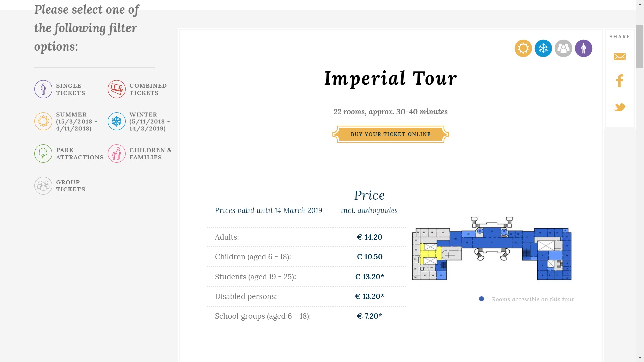Select the Group Tickets filter icon
Screen dimensions: 644x362
click(x=43, y=186)
